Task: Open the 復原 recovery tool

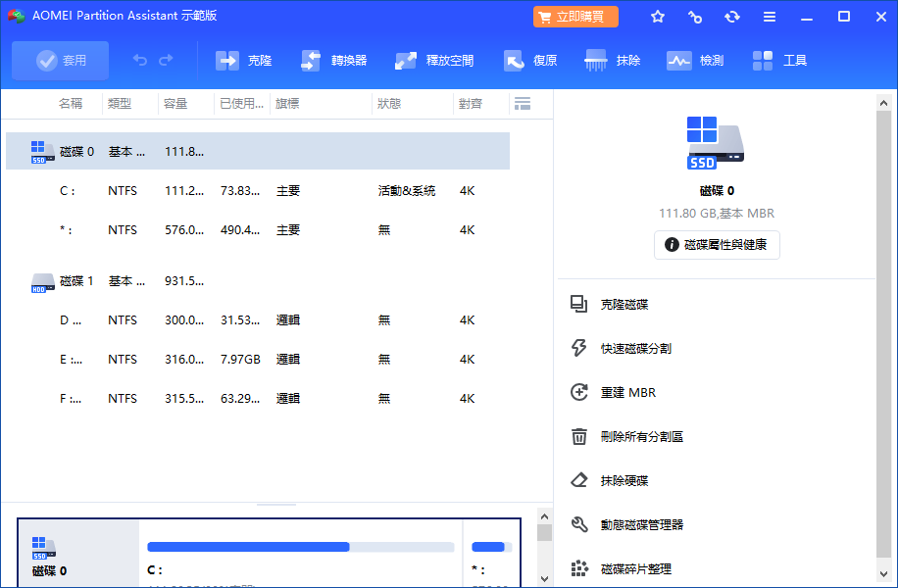Action: [x=530, y=61]
